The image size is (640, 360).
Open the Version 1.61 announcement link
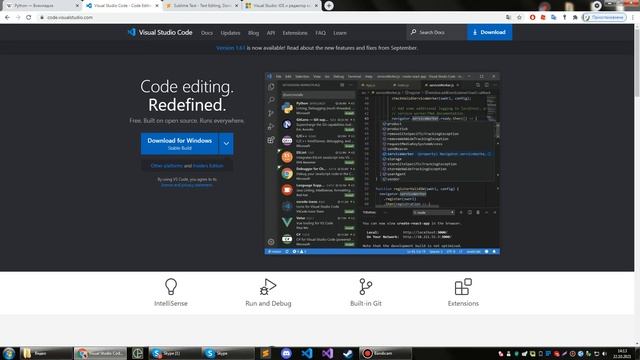pos(231,48)
